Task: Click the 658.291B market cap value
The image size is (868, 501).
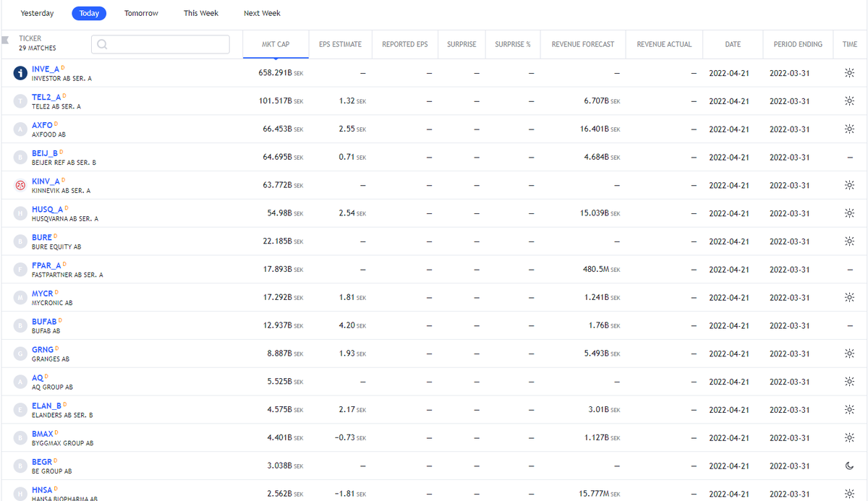Action: (281, 73)
